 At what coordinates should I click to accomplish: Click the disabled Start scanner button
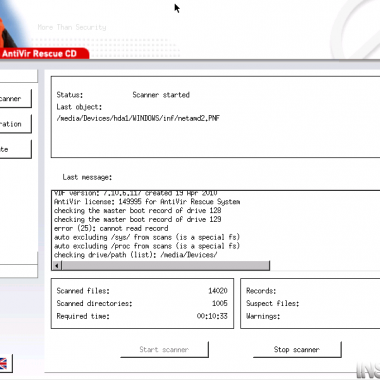click(x=164, y=349)
